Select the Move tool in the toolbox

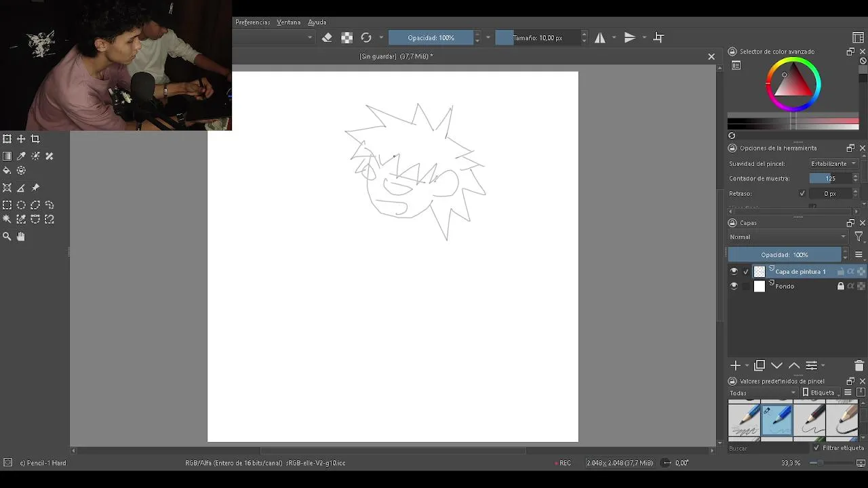(x=21, y=139)
